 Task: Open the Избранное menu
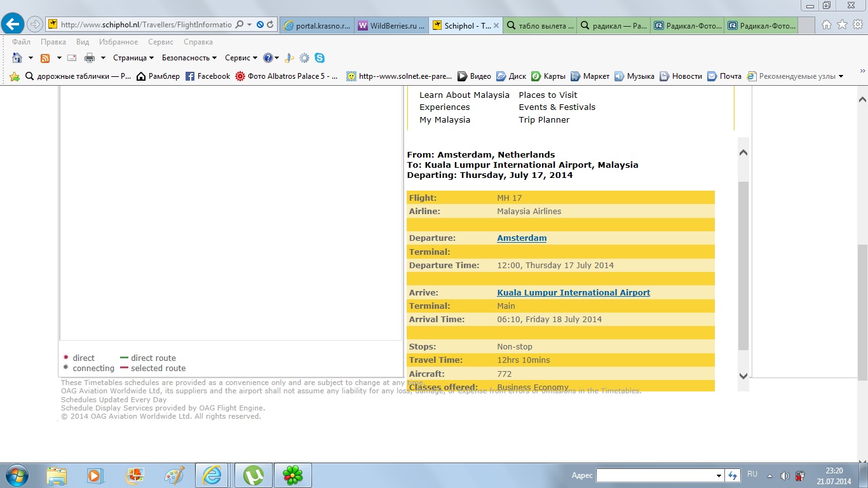[118, 42]
